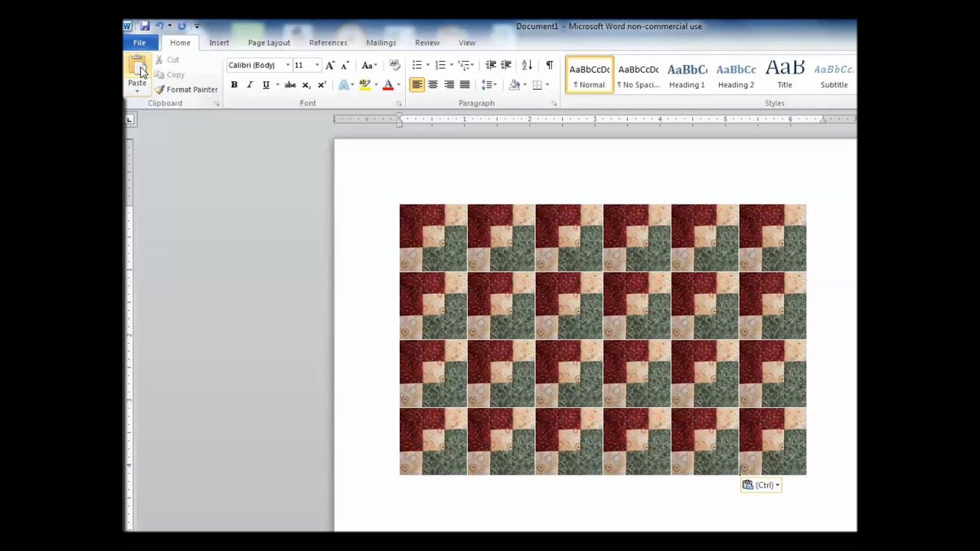Click the Sort A-Z icon

click(527, 65)
